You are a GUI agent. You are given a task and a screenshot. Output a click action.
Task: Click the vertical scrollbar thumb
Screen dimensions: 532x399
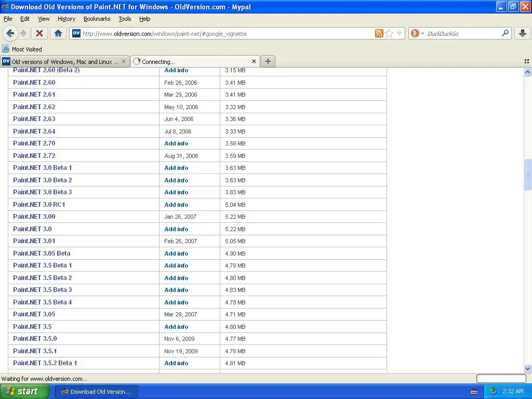coord(527,175)
